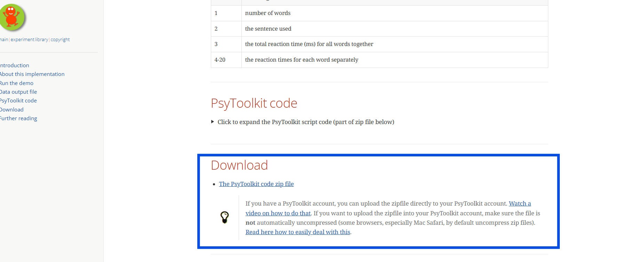Open the experiment library link
The height and width of the screenshot is (262, 644).
tap(29, 40)
